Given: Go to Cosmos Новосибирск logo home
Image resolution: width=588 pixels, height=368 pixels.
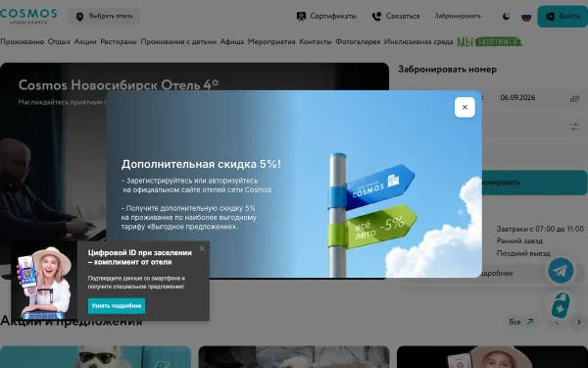Looking at the screenshot, I should (28, 16).
